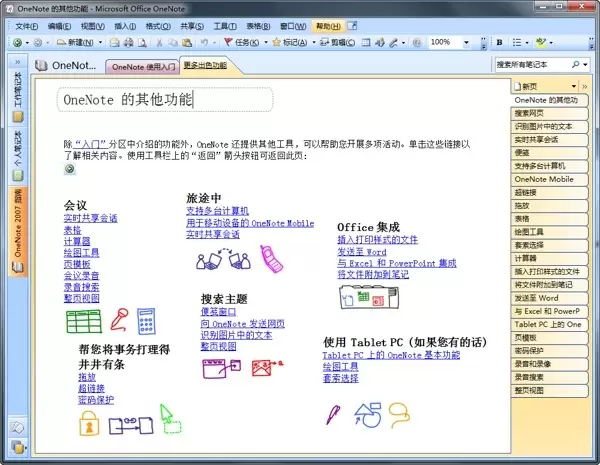The height and width of the screenshot is (465, 600).
Task: Click the highlighter icon in toolbar
Action: (x=541, y=42)
